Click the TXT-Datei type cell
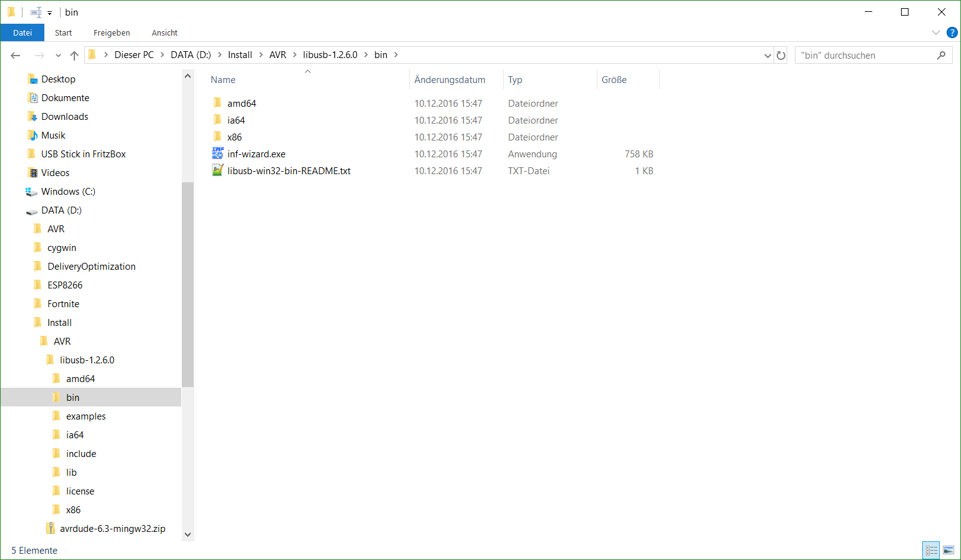Screen dimensions: 961x560 click(x=529, y=170)
